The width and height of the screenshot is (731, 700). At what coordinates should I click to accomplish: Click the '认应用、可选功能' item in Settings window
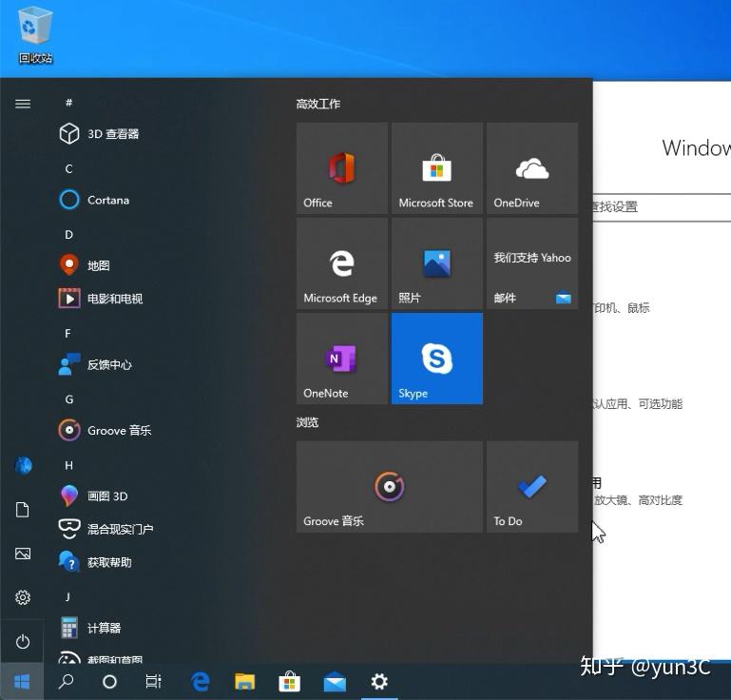click(x=638, y=404)
